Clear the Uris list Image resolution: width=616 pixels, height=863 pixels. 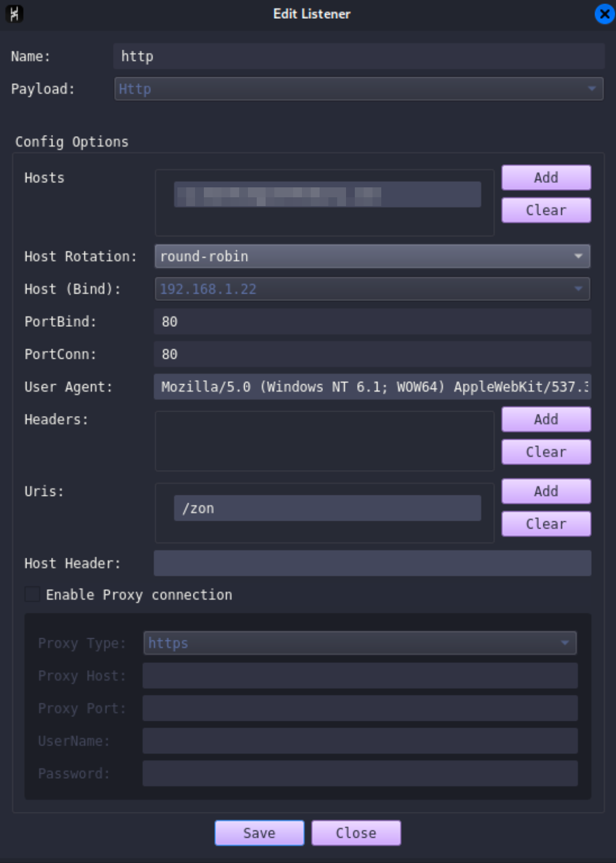[x=546, y=524]
